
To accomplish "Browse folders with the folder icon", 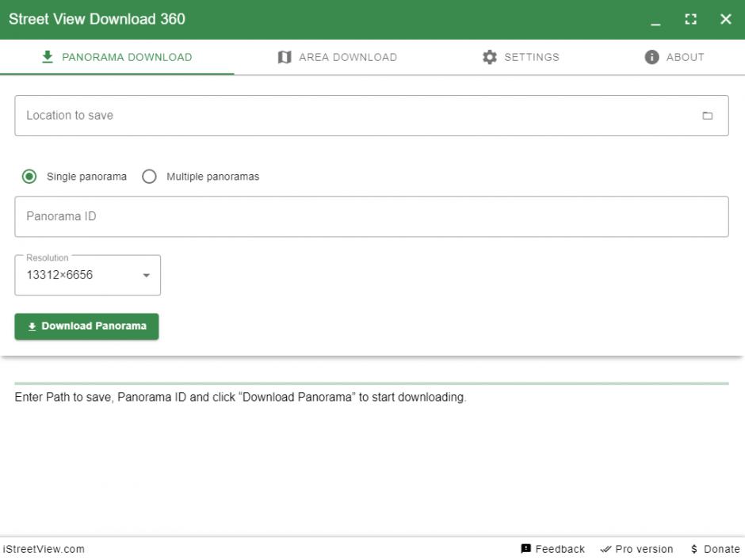I will 708,116.
